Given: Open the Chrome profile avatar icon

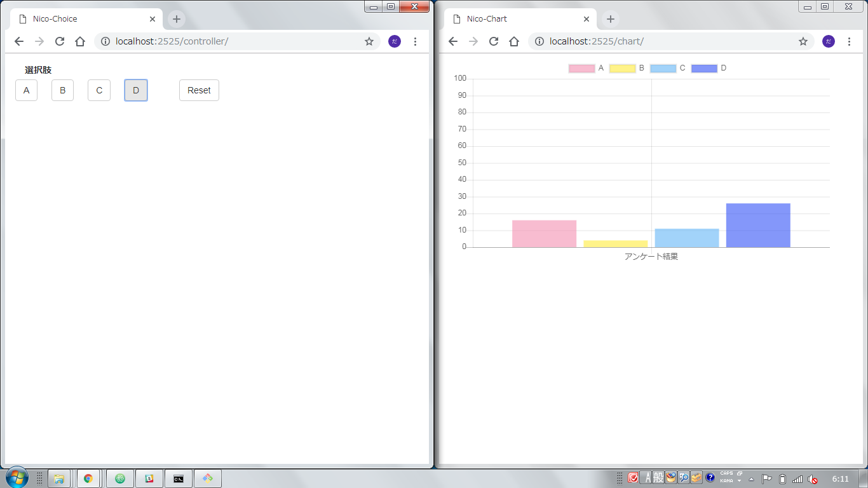Looking at the screenshot, I should [x=394, y=41].
